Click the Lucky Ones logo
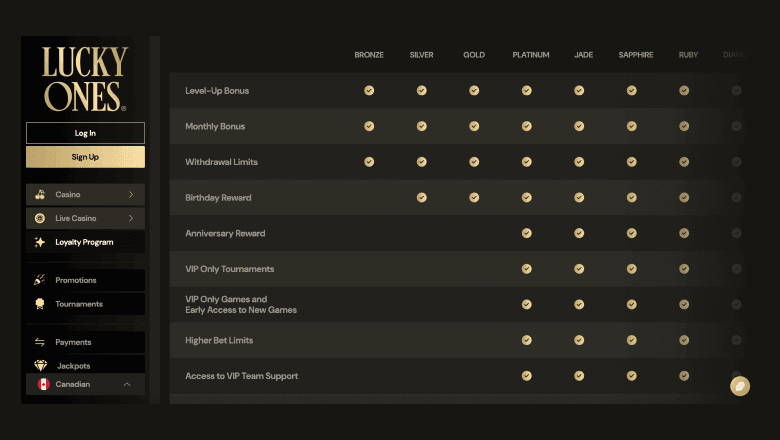The image size is (780, 440). [x=85, y=78]
